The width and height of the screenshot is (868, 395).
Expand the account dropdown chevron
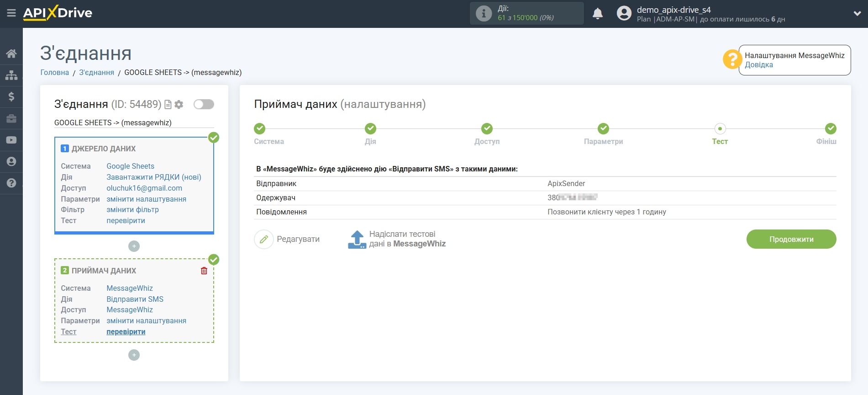click(857, 14)
